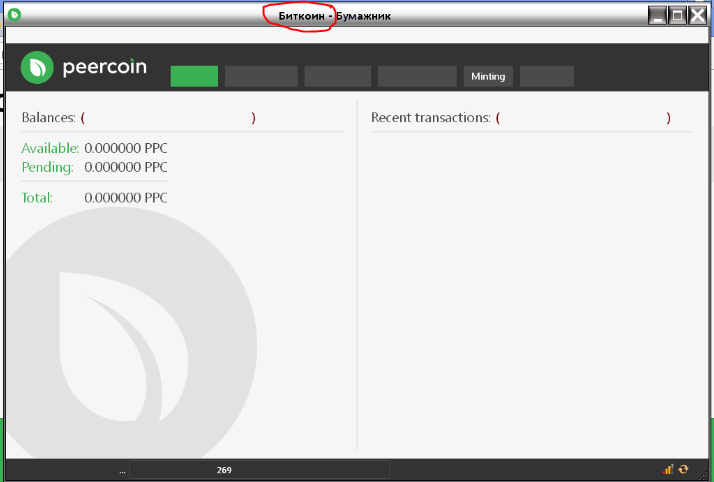Click the Total balance amount
Screen dimensions: 714x482
coord(126,198)
